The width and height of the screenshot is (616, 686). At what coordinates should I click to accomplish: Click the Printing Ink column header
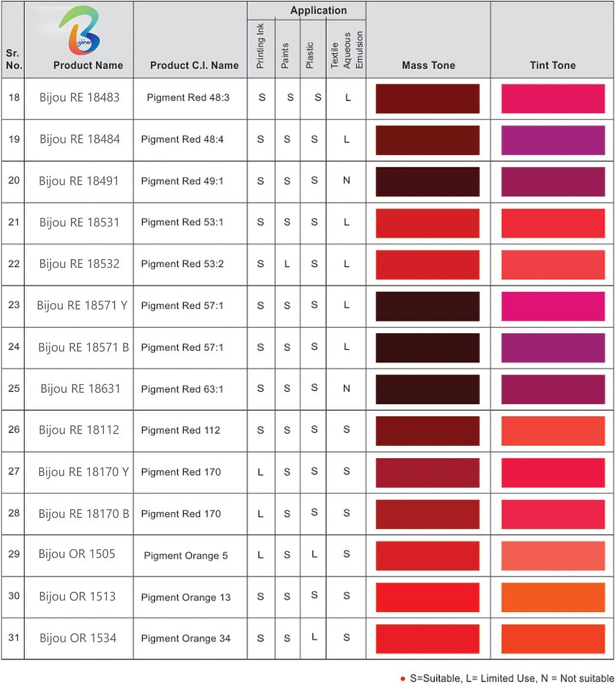point(260,46)
